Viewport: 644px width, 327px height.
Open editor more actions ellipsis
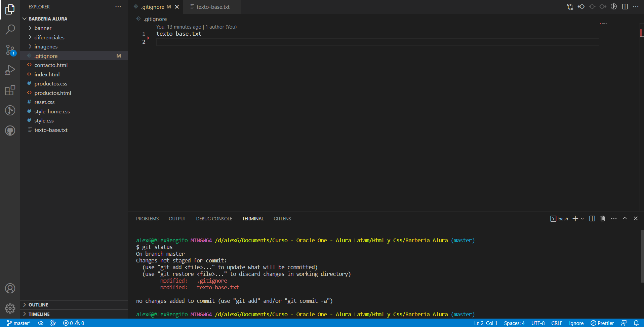pos(636,7)
